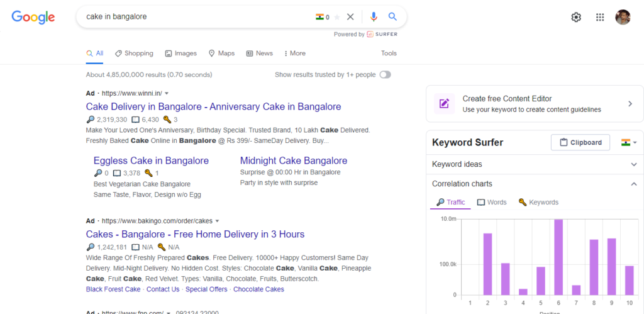Switch to the All results tab
This screenshot has width=644, height=314.
[x=94, y=53]
